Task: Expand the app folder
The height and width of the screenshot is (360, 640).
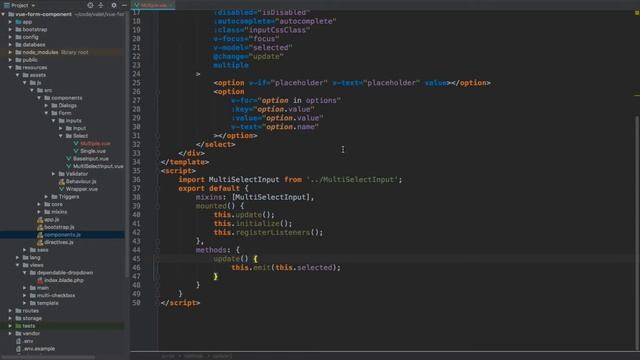Action: coord(10,22)
